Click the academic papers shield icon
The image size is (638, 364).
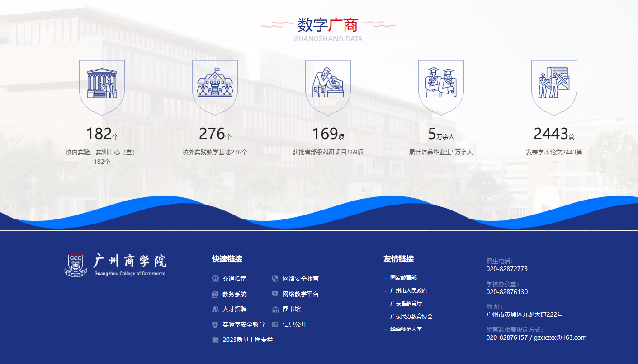(x=554, y=85)
